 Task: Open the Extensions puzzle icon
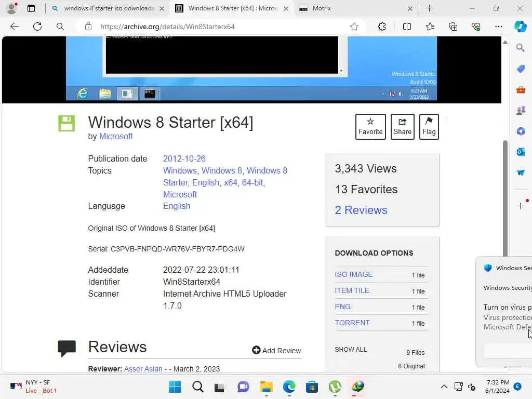[x=382, y=26]
